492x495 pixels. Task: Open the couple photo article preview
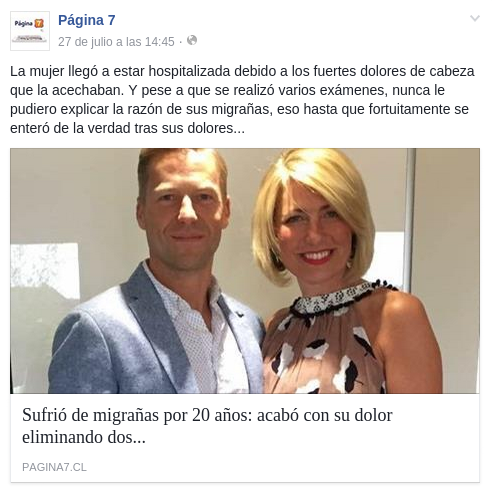tap(245, 271)
